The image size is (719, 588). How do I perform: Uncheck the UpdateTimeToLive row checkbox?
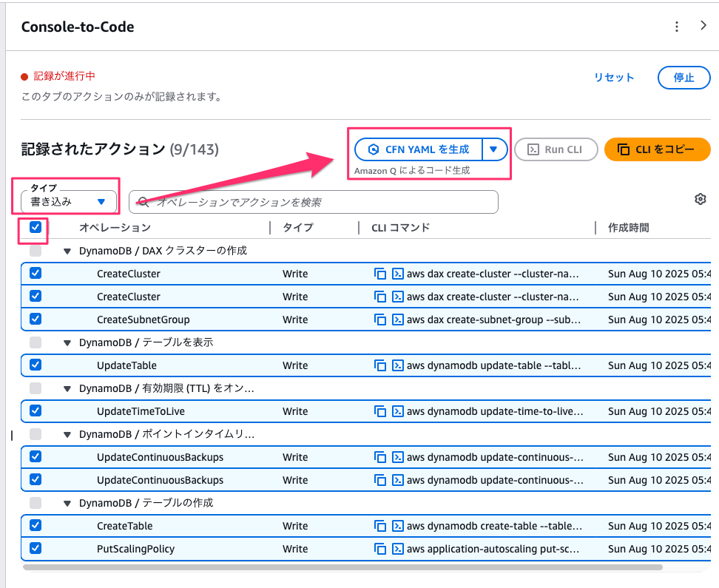point(36,410)
